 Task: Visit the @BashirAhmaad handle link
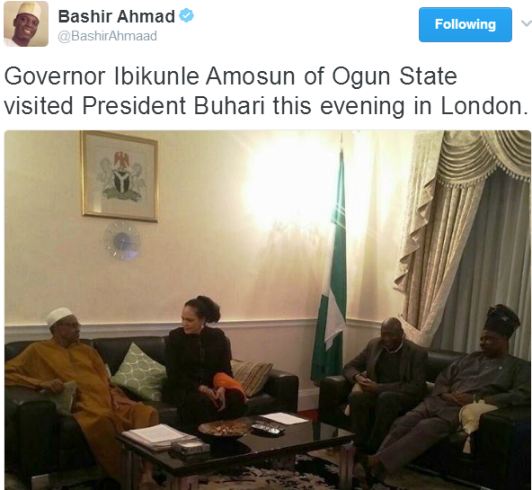pos(107,36)
